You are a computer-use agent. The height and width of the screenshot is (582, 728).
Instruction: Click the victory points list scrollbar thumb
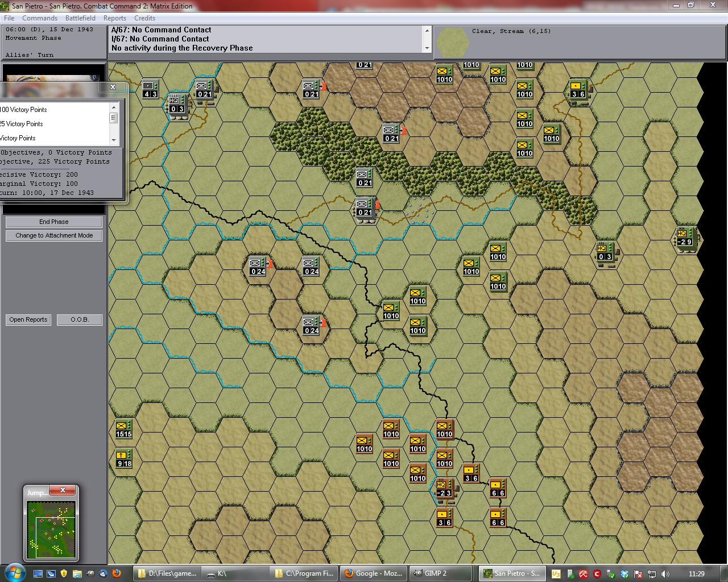(114, 118)
